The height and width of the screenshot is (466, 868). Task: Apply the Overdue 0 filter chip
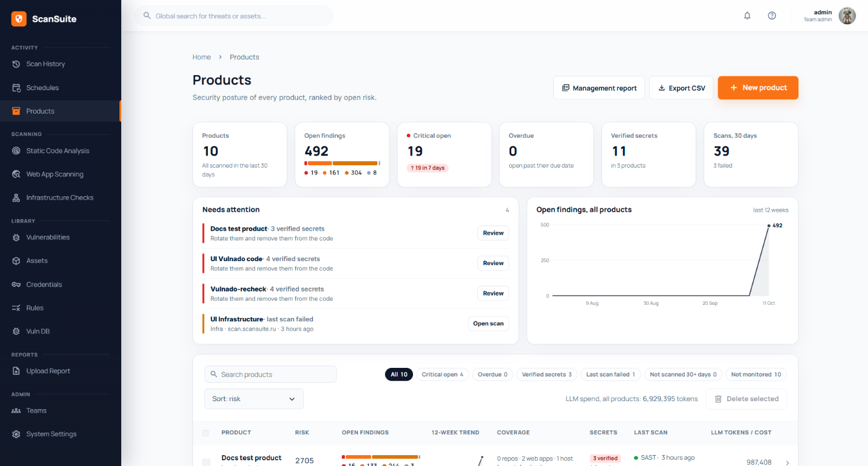tap(493, 375)
